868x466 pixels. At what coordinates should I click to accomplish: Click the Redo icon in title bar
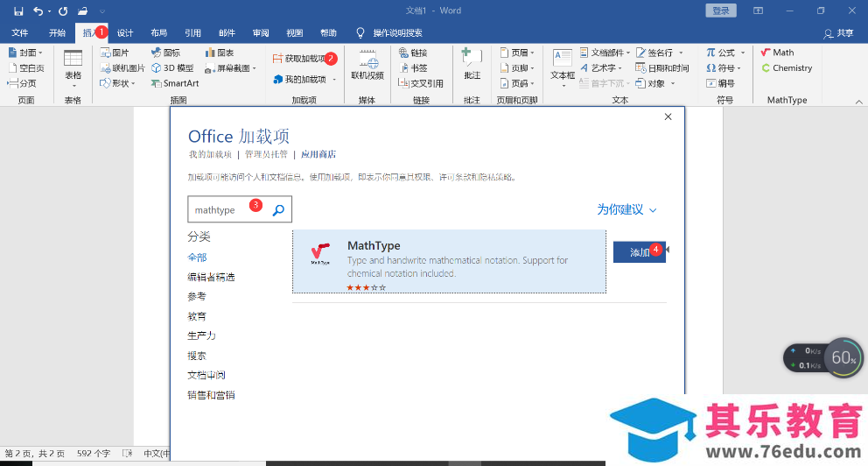pyautogui.click(x=62, y=11)
